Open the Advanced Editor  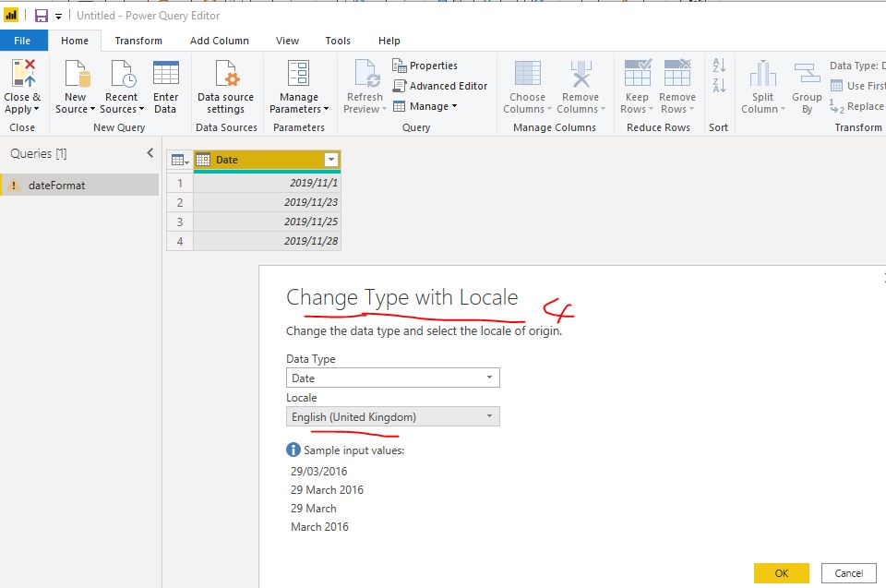pyautogui.click(x=439, y=86)
